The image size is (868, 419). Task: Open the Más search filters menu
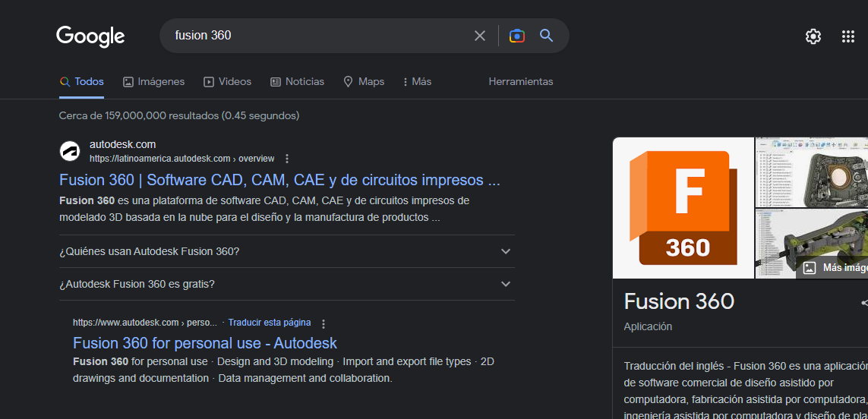tap(417, 81)
